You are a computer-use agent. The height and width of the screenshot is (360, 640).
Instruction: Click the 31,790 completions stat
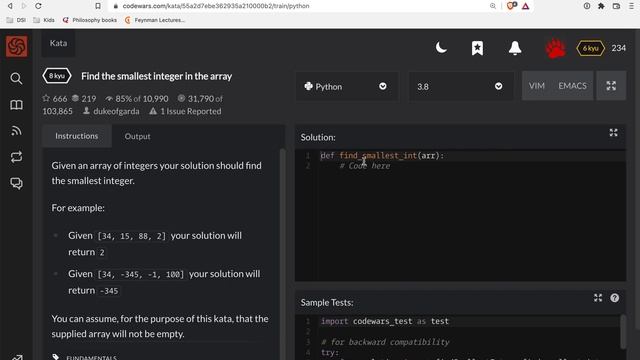[x=200, y=98]
